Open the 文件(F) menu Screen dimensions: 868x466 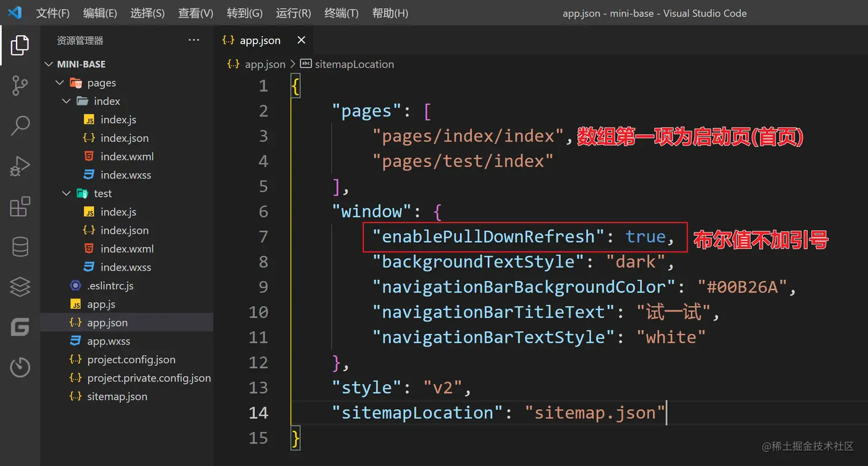[53, 13]
